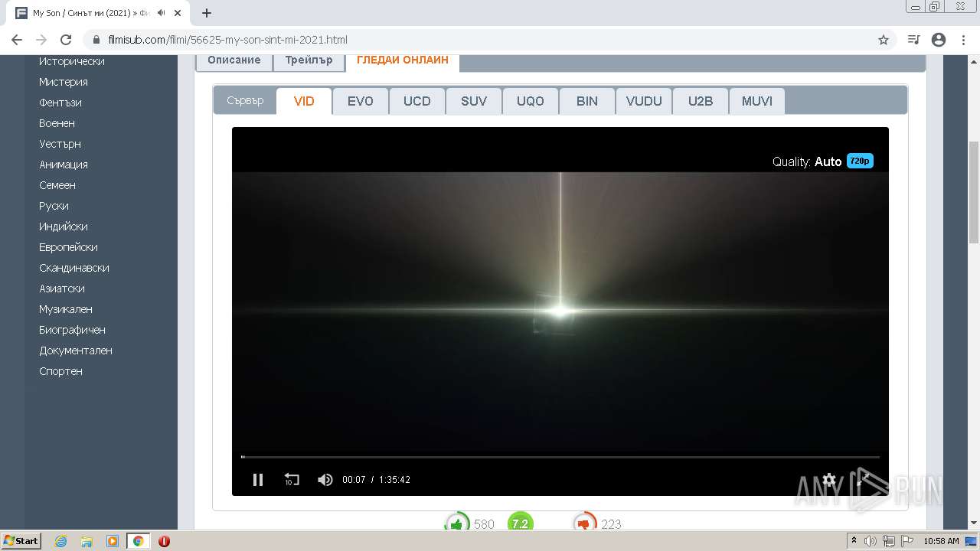The image size is (980, 551).
Task: Open the Азиатски genre link
Action: click(x=62, y=289)
